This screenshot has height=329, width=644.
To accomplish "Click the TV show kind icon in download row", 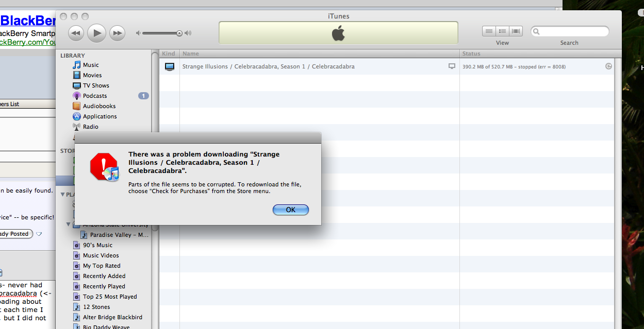I will coord(170,66).
